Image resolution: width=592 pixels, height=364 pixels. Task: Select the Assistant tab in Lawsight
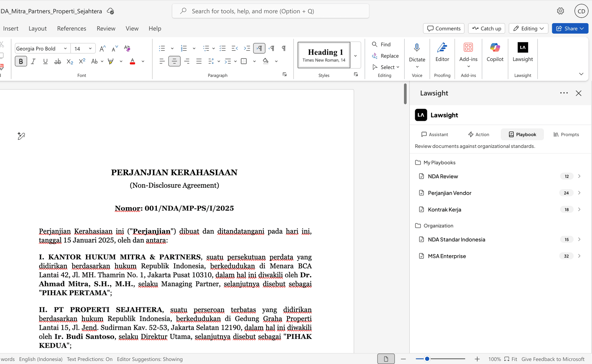click(434, 134)
